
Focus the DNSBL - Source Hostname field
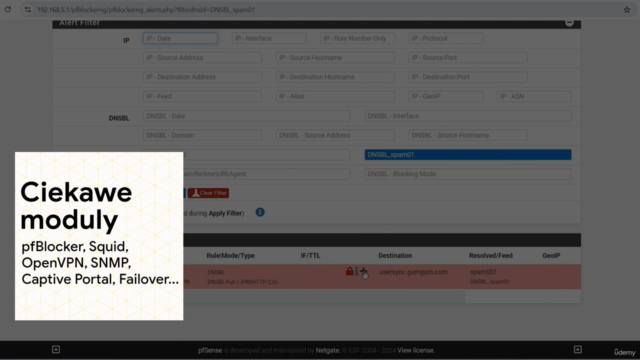468,135
